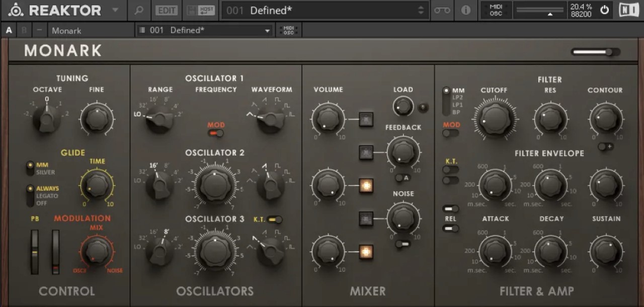Disable the lit Oscillator 3 mixer button
Image resolution: width=644 pixels, height=307 pixels.
366,252
